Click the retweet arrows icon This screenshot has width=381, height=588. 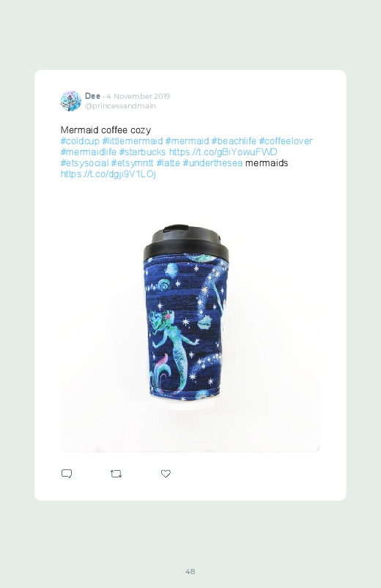[116, 474]
